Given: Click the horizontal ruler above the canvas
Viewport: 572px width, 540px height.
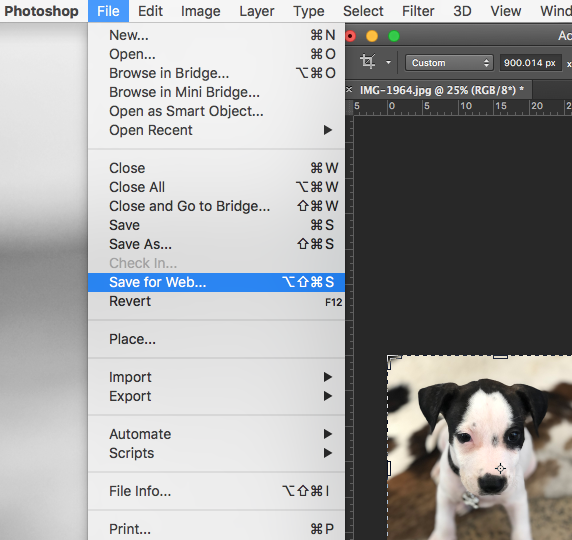Looking at the screenshot, I should [463, 107].
